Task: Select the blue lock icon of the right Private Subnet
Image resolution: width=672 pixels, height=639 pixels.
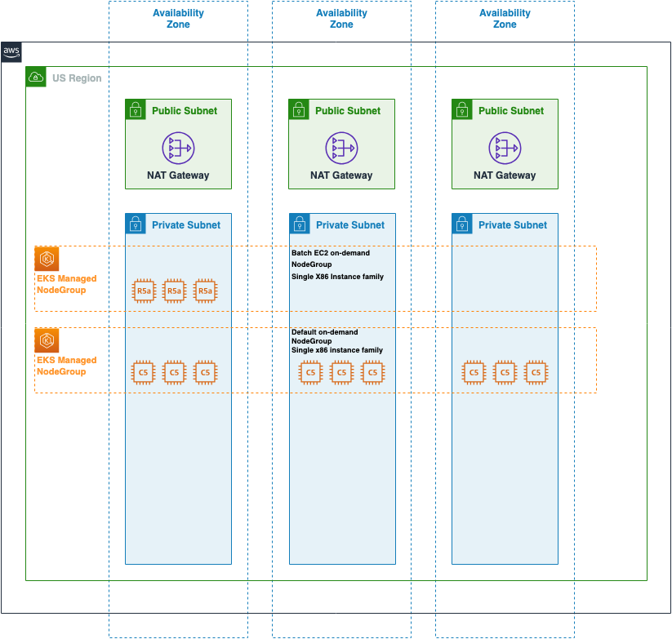Action: [462, 224]
